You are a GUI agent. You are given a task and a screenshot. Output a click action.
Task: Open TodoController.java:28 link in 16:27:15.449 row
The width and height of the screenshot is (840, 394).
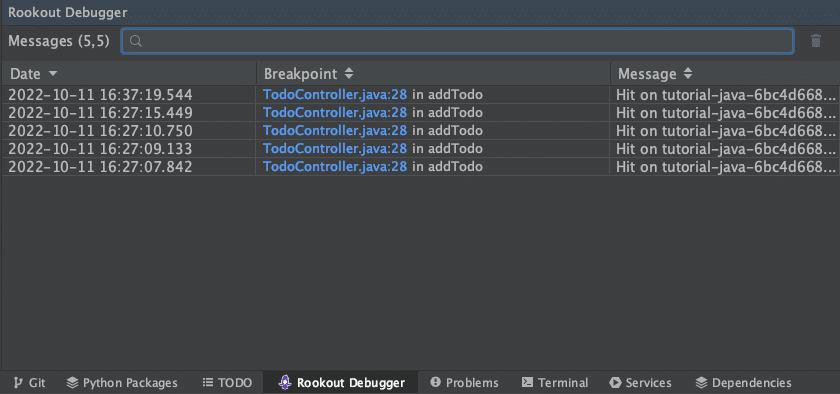(335, 113)
